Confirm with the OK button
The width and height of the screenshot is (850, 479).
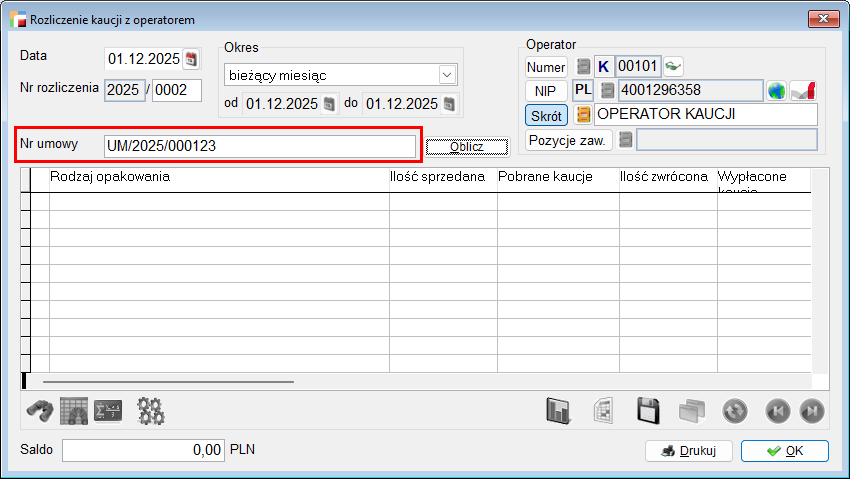click(x=784, y=451)
